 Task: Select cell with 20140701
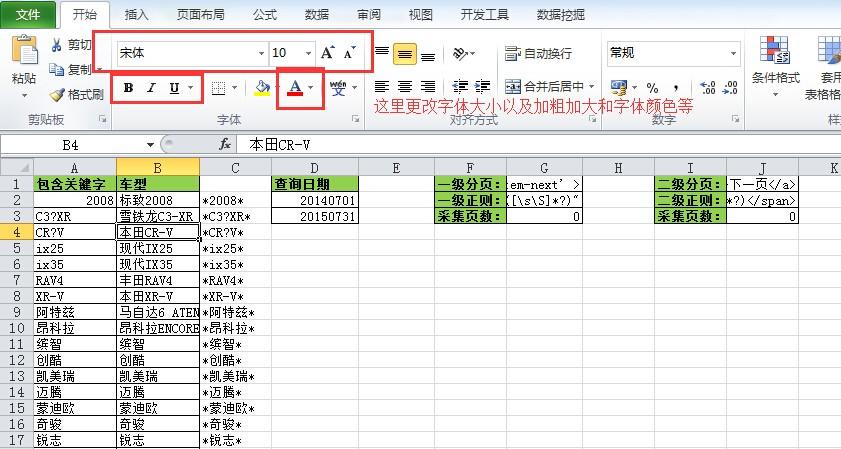click(315, 200)
